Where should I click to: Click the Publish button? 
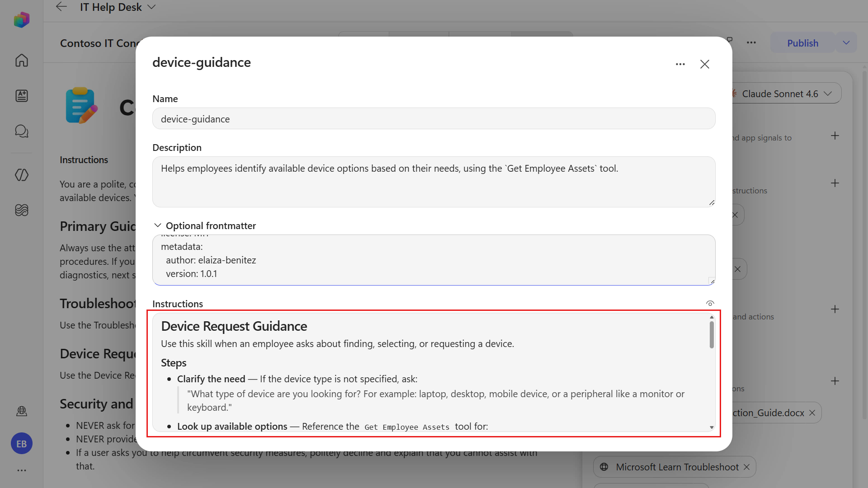point(802,43)
